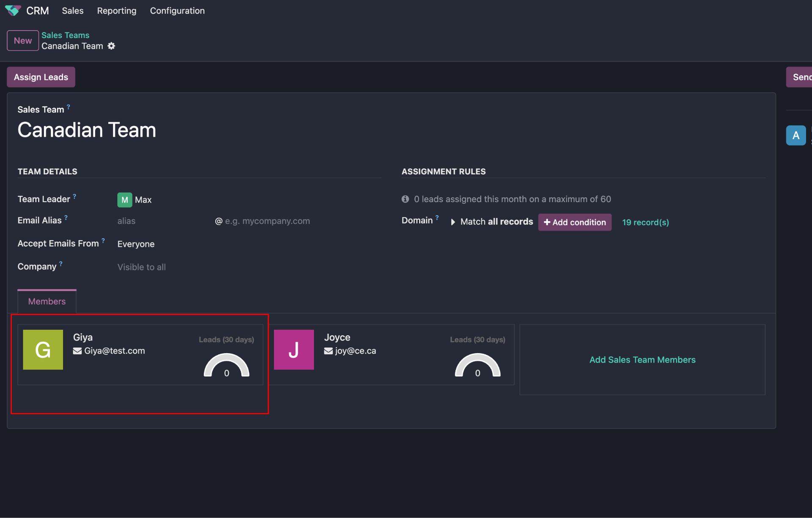Click the Max team leader avatar
Viewport: 812px width, 518px height.
[x=124, y=200]
